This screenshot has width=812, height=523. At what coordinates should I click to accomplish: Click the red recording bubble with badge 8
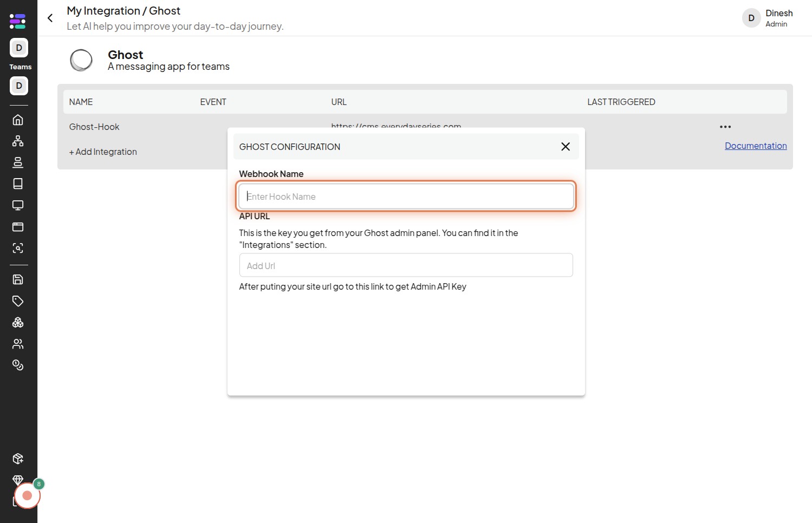coord(27,495)
